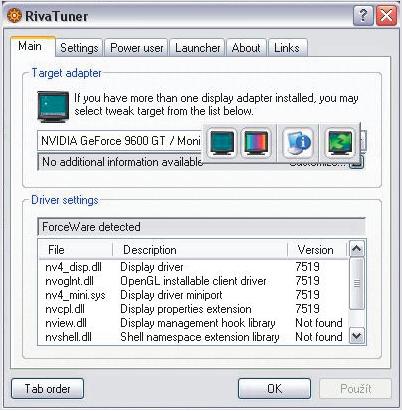
Task: Click 'Display management hook library' description
Action: (x=198, y=323)
